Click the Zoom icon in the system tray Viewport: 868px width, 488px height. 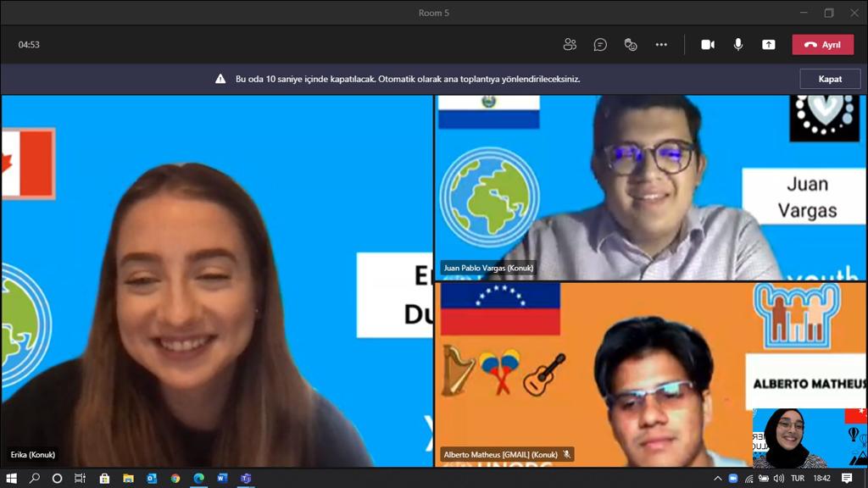point(733,478)
